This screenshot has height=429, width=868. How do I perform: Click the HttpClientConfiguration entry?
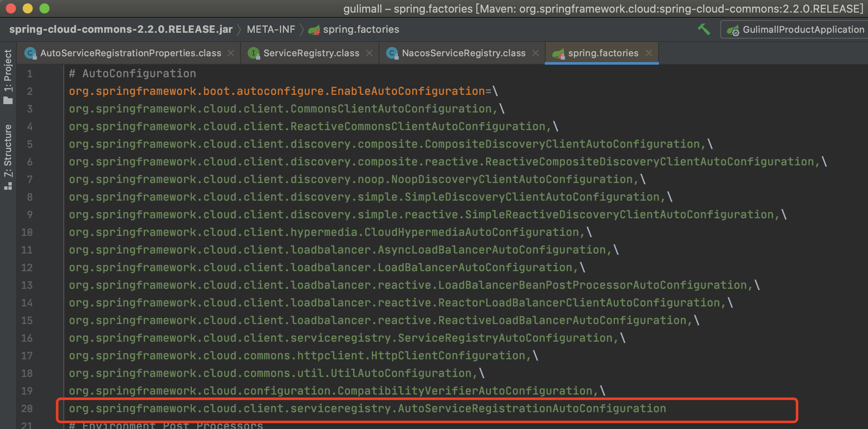(x=297, y=356)
